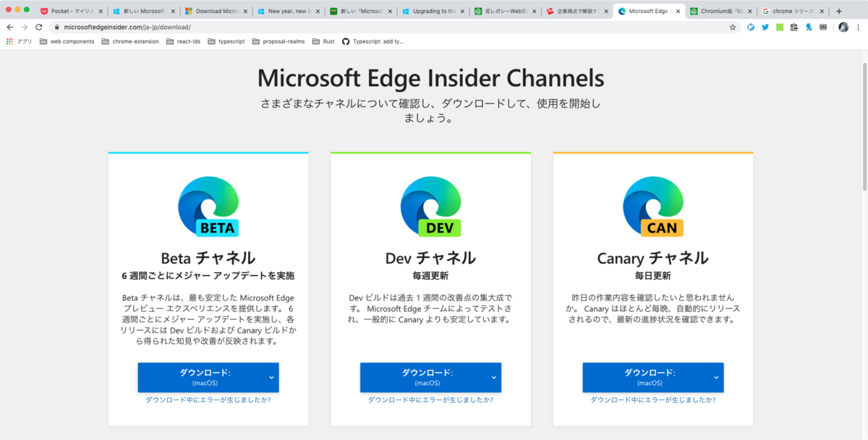Image resolution: width=868 pixels, height=440 pixels.
Task: Click the Microsoft Edge Insider Channels heading
Action: [x=431, y=78]
